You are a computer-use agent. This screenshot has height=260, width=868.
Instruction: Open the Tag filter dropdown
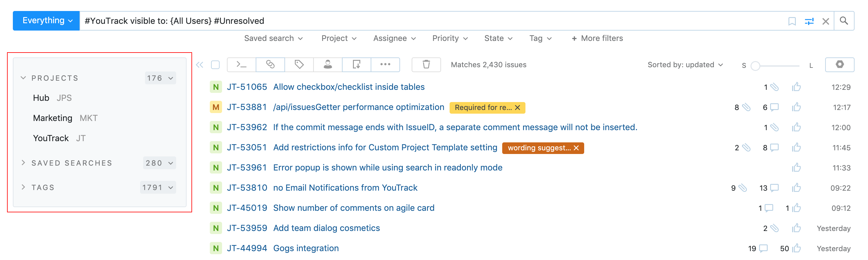pyautogui.click(x=540, y=38)
